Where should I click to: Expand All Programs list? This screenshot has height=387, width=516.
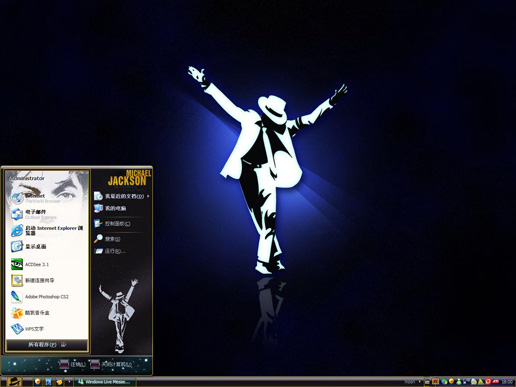pyautogui.click(x=47, y=345)
